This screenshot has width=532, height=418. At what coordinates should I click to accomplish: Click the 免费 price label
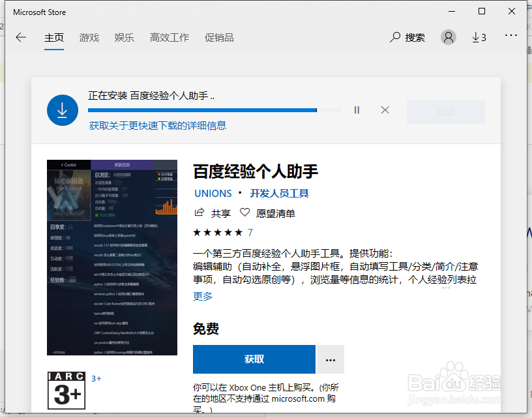point(206,329)
